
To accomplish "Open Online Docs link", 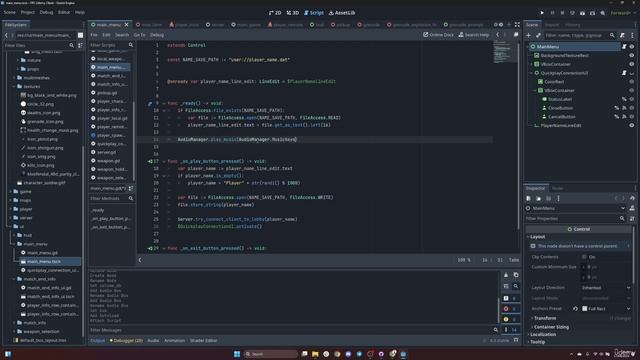I will pos(438,35).
